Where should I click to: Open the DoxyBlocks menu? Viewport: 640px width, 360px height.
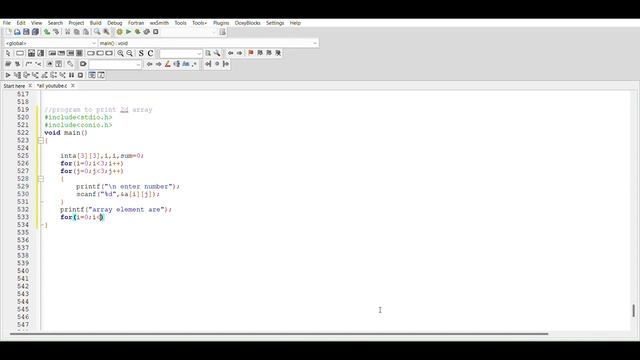pyautogui.click(x=247, y=23)
